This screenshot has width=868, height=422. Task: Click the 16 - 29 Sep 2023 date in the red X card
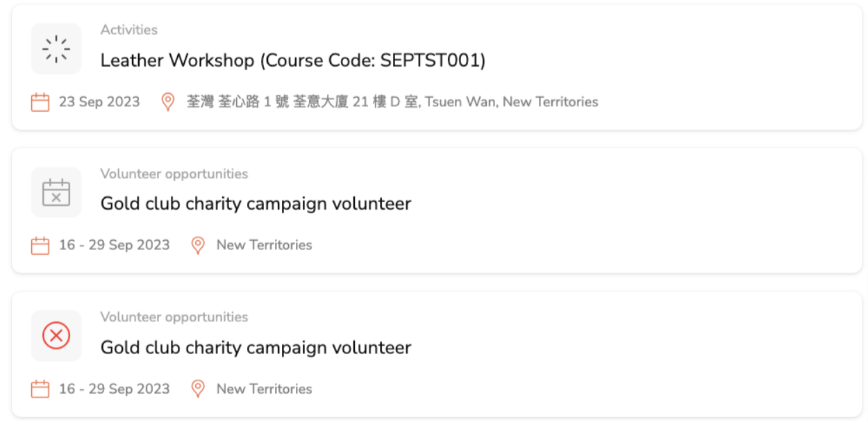114,389
